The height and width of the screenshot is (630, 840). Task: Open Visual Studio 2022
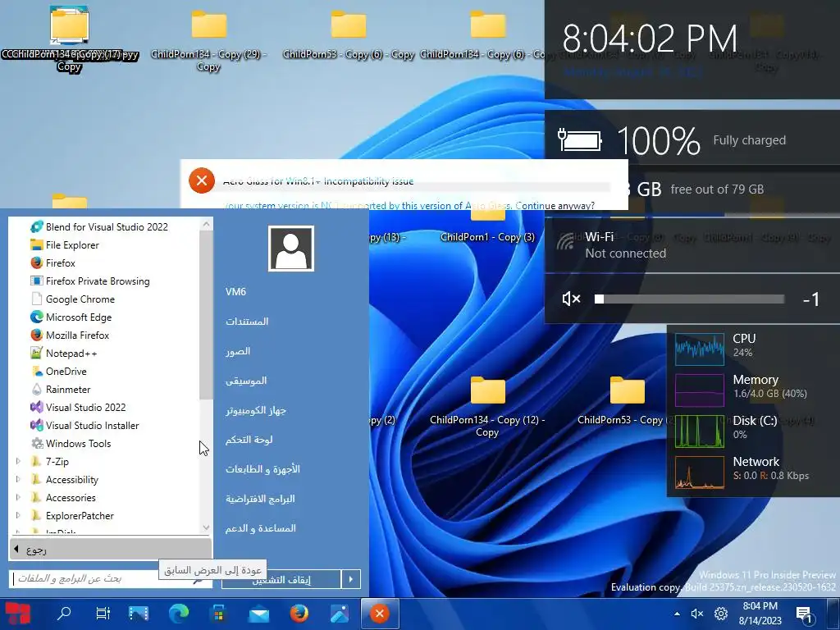(78, 407)
